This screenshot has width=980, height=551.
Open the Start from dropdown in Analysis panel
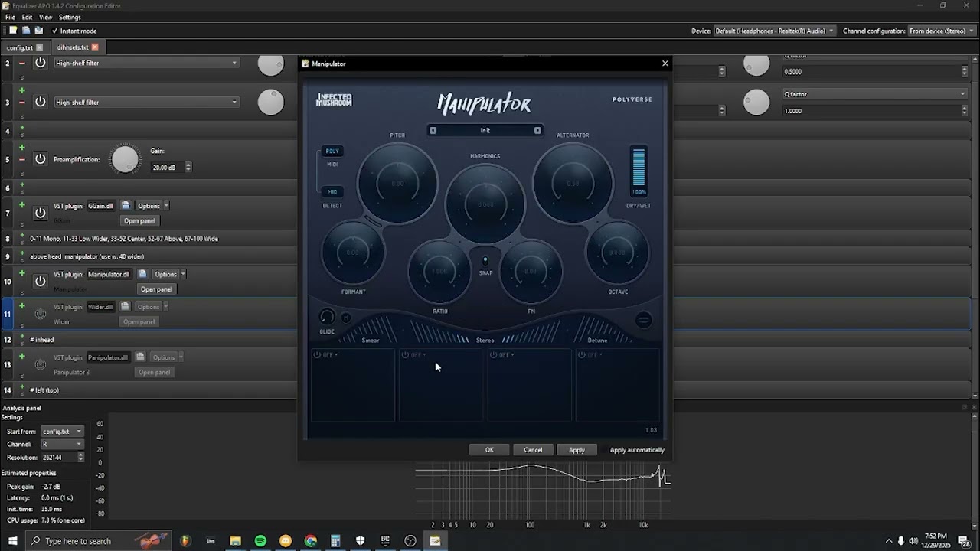[x=61, y=432]
